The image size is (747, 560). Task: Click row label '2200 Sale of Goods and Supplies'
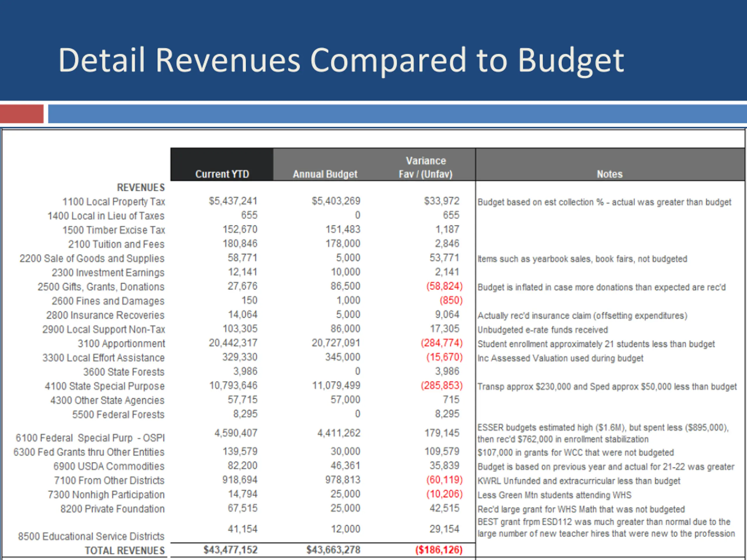pos(92,259)
